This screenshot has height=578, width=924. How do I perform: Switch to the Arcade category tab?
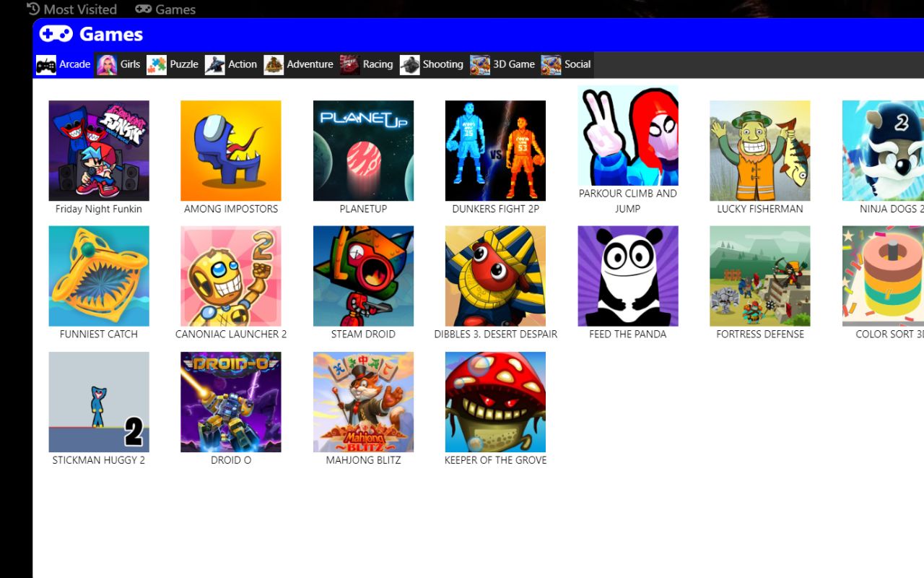pos(64,64)
